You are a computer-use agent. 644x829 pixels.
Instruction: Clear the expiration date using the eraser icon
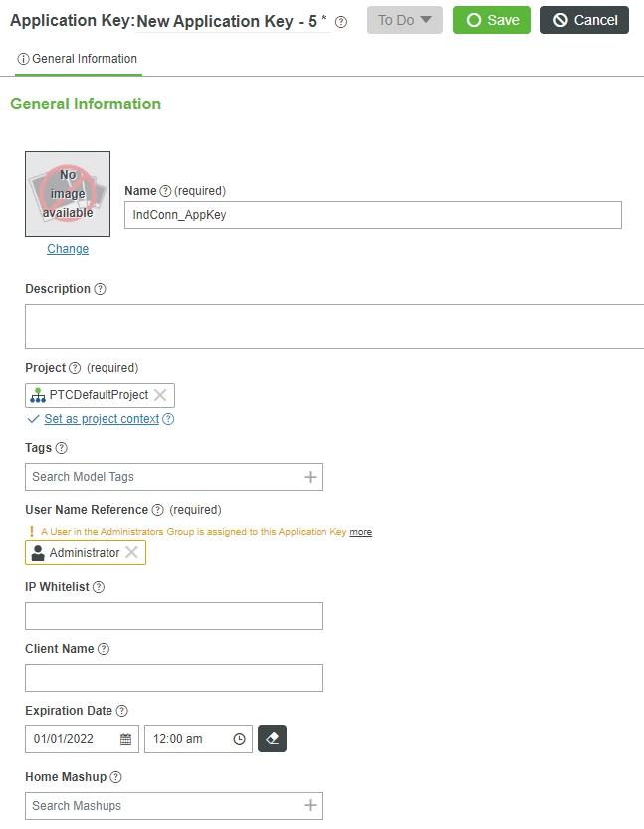click(272, 739)
